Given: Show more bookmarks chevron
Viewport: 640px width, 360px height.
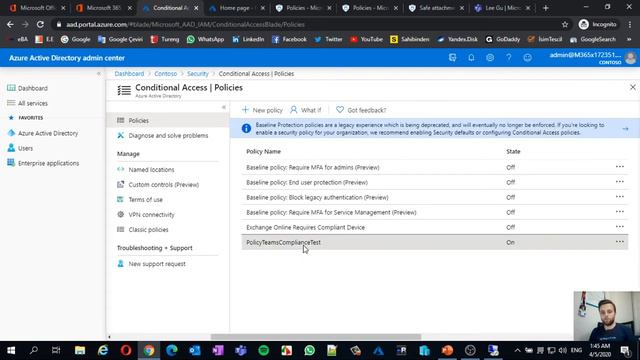Looking at the screenshot, I should pyautogui.click(x=629, y=39).
